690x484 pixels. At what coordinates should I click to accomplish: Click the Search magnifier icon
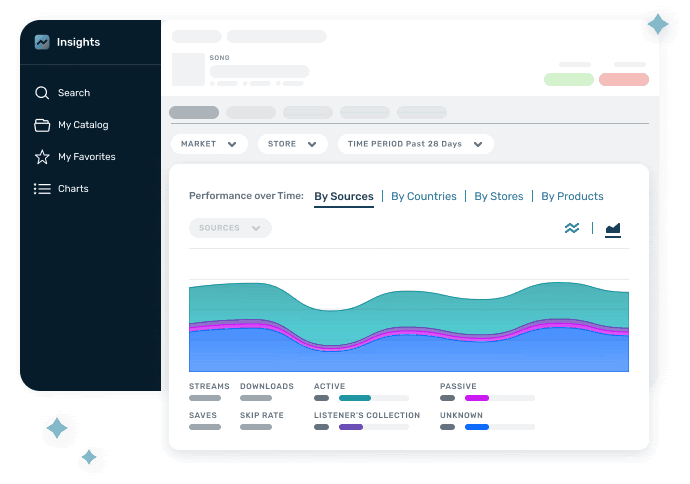(42, 93)
